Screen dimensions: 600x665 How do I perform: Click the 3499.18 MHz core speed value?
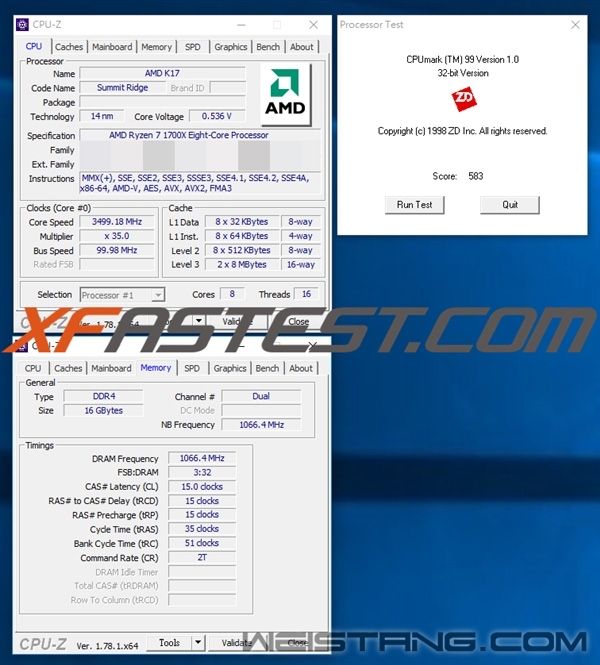point(117,222)
